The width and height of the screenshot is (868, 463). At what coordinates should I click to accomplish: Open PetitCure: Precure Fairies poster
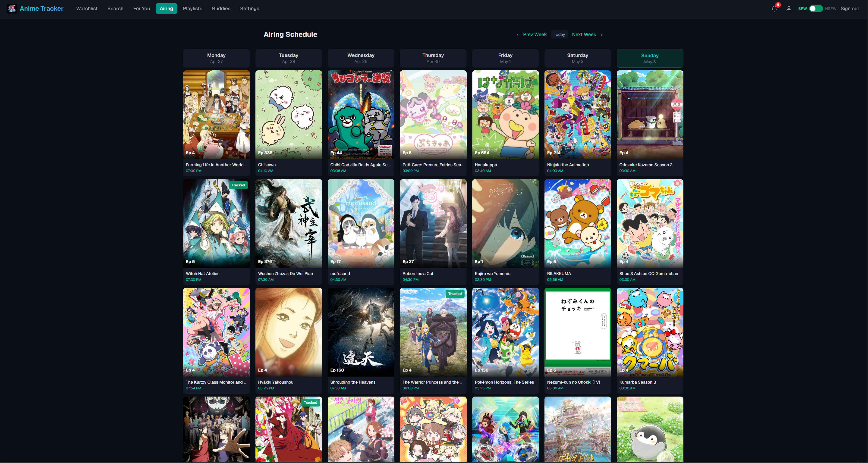(433, 115)
